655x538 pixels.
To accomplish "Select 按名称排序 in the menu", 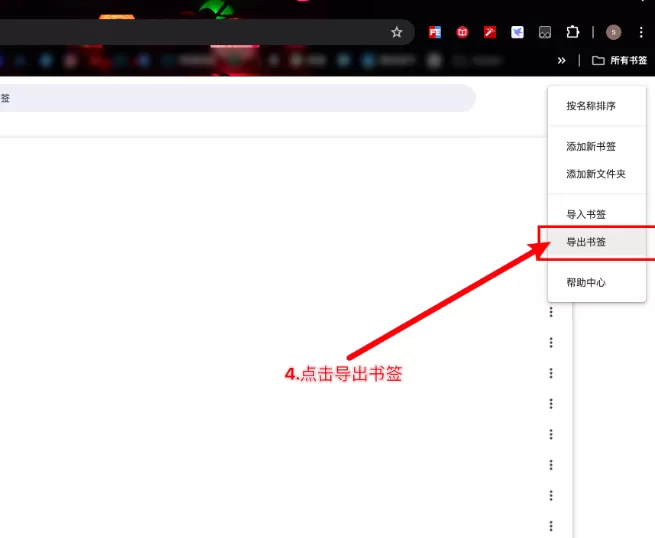I will coord(590,106).
